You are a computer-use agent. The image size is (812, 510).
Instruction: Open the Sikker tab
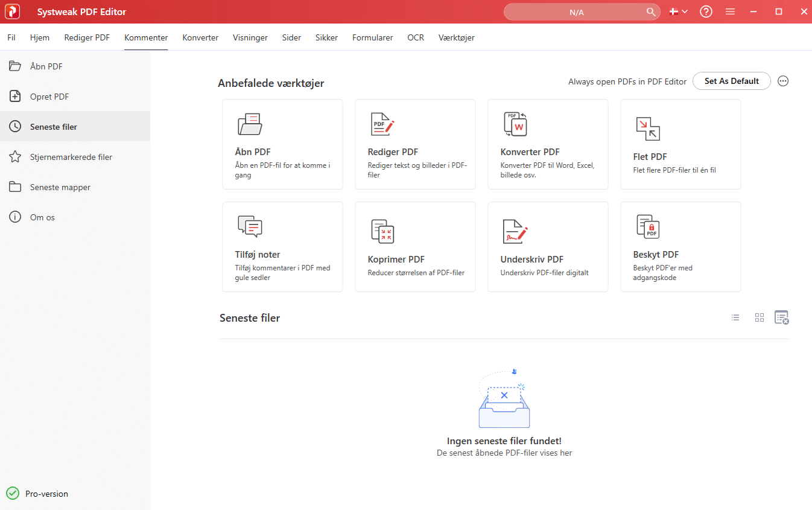[326, 37]
